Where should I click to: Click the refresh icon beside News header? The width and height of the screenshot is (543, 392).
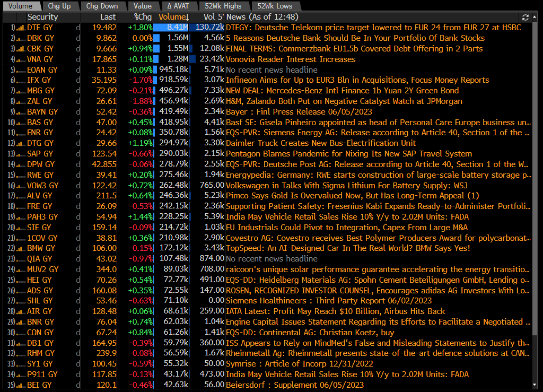(525, 18)
